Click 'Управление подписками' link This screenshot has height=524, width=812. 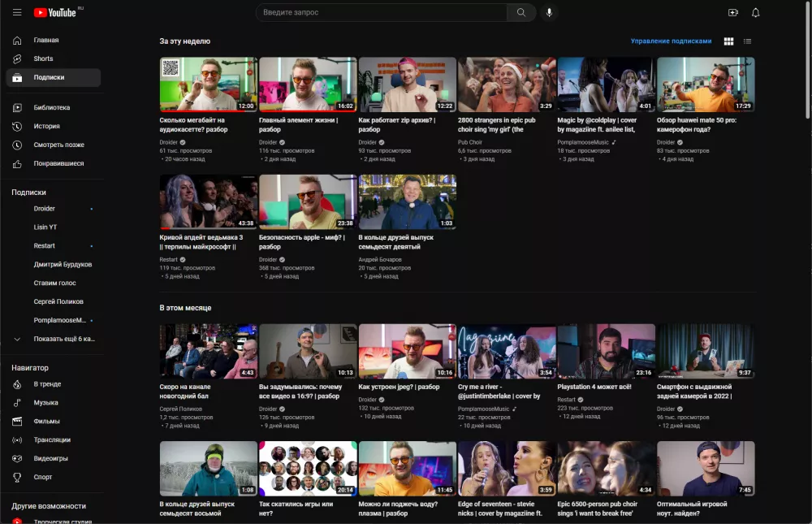[671, 41]
